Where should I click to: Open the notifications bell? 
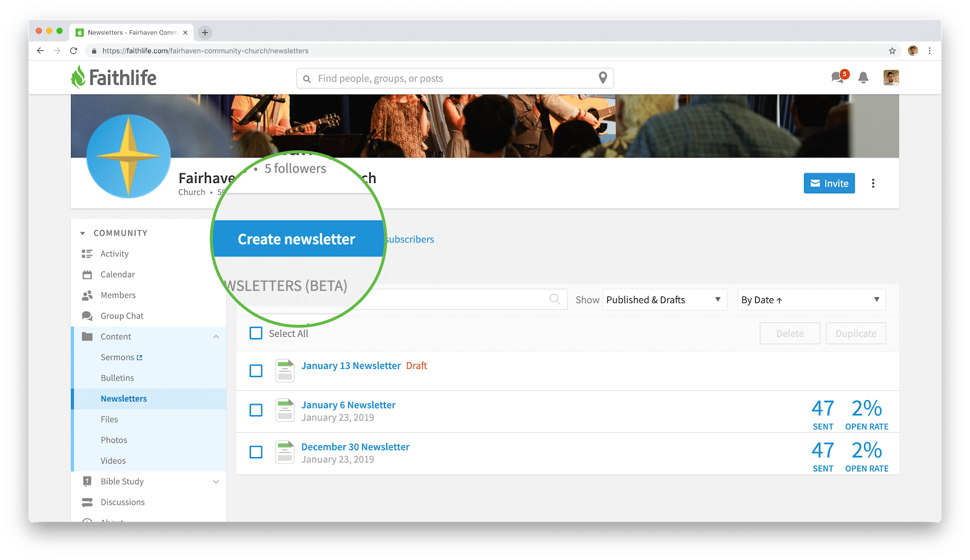pyautogui.click(x=863, y=78)
